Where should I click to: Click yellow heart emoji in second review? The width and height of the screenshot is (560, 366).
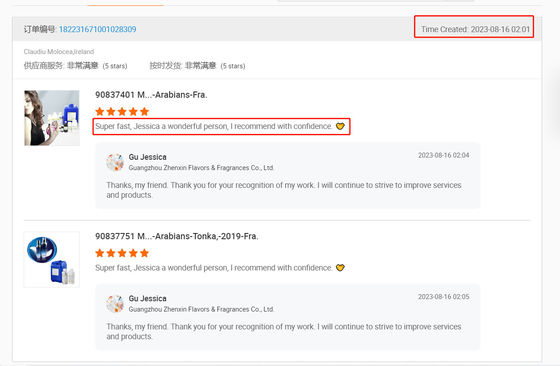pos(340,268)
